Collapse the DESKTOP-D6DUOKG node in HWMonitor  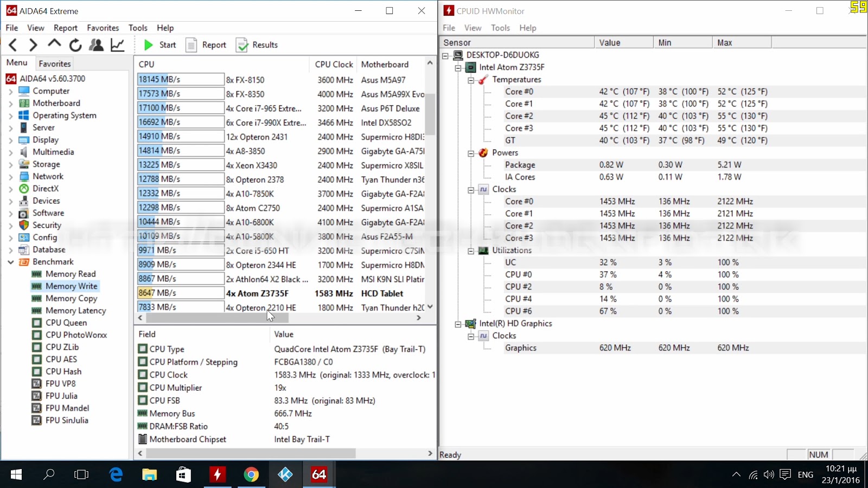coord(445,55)
